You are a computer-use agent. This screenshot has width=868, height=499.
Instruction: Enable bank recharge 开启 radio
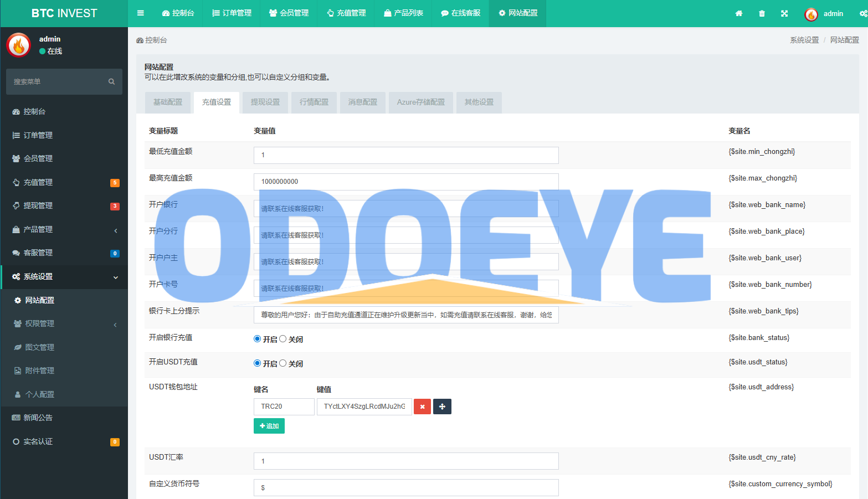coord(257,339)
